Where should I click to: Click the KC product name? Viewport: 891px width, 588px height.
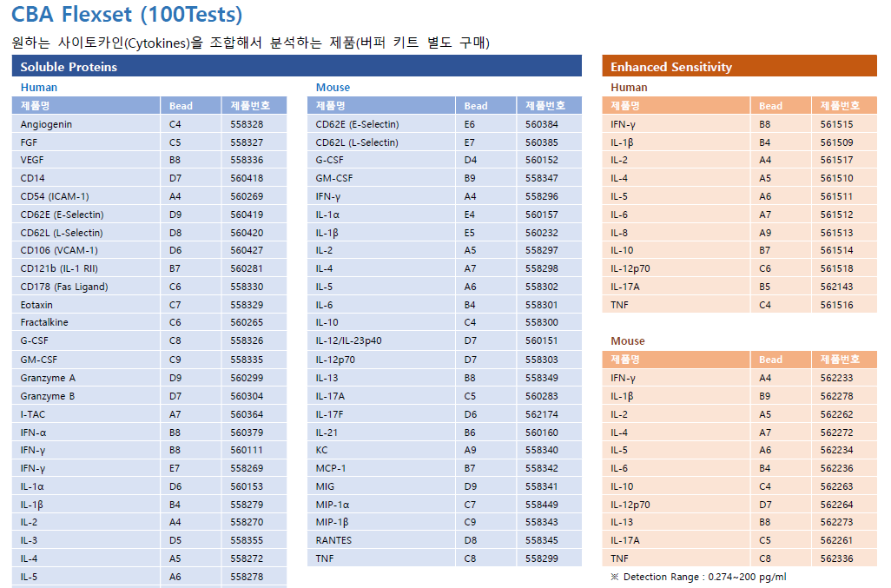pos(321,450)
